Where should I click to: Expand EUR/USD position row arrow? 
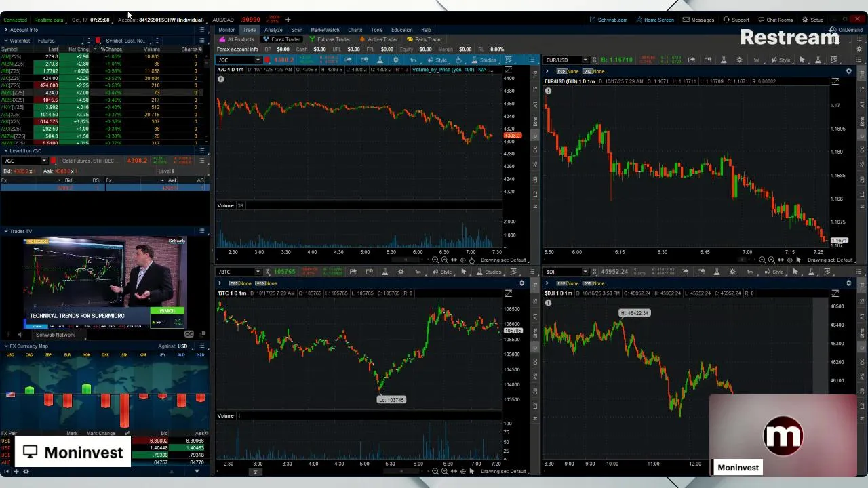[x=547, y=71]
